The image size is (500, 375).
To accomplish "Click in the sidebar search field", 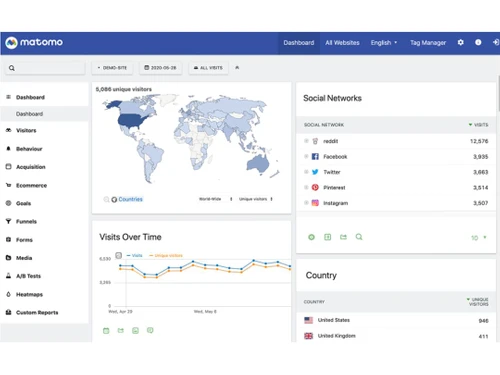I will coord(45,68).
